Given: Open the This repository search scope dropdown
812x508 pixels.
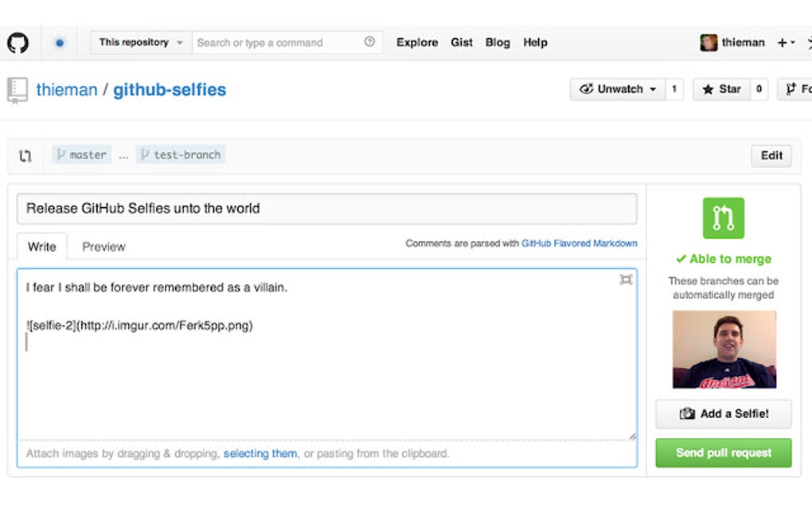Looking at the screenshot, I should 139,42.
